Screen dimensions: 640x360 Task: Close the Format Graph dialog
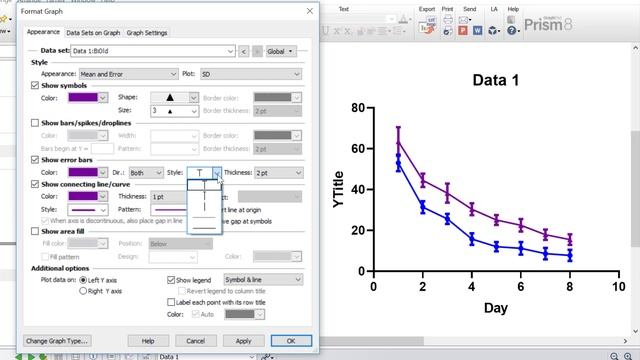[x=310, y=11]
